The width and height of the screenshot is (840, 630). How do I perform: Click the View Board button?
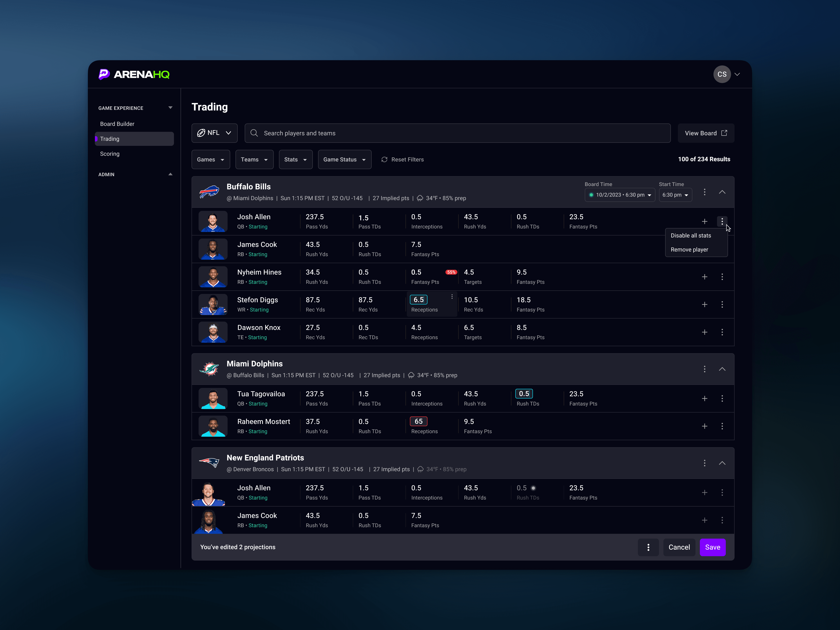pos(706,133)
